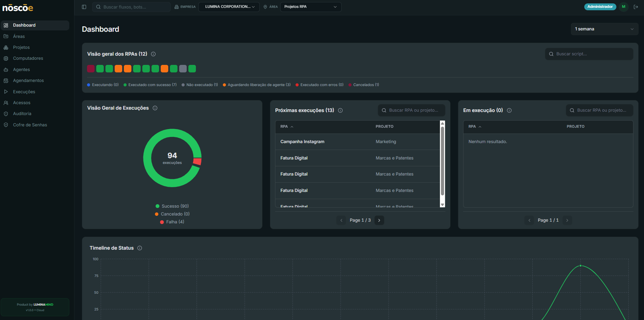Click the search magnifier in top bar
Screen dimensions: 644x320
[x=98, y=7]
